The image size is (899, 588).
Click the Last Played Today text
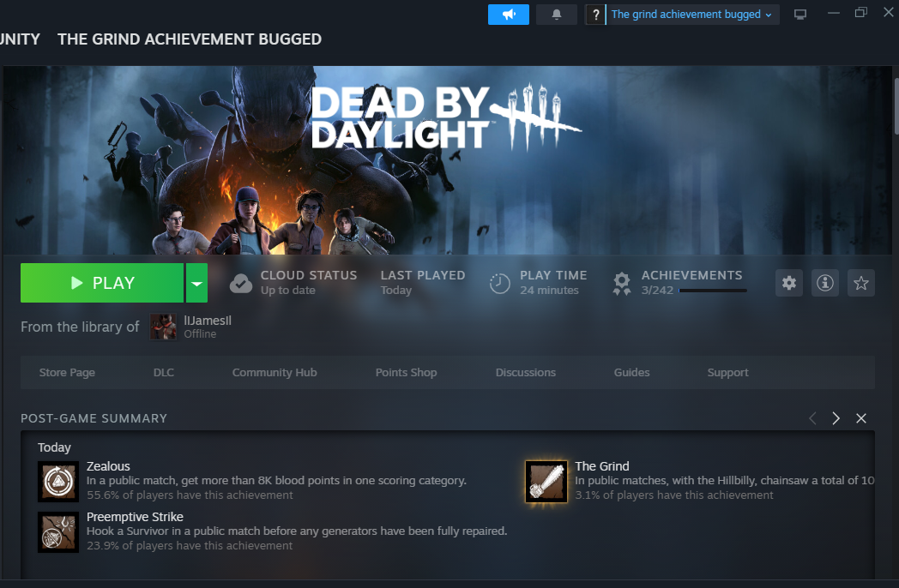click(423, 283)
